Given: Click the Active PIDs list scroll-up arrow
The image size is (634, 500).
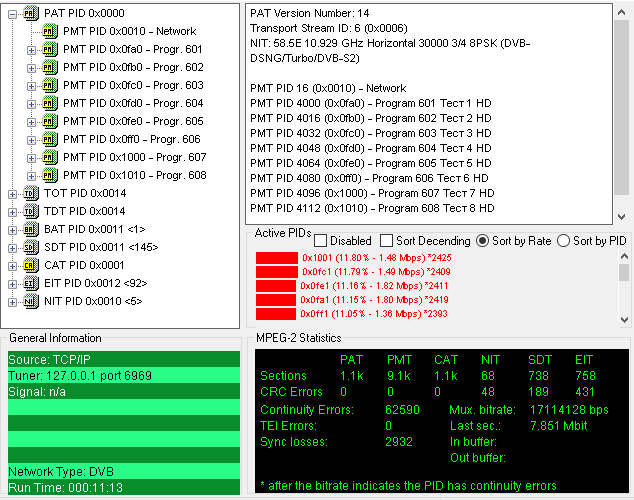Looking at the screenshot, I should [624, 256].
